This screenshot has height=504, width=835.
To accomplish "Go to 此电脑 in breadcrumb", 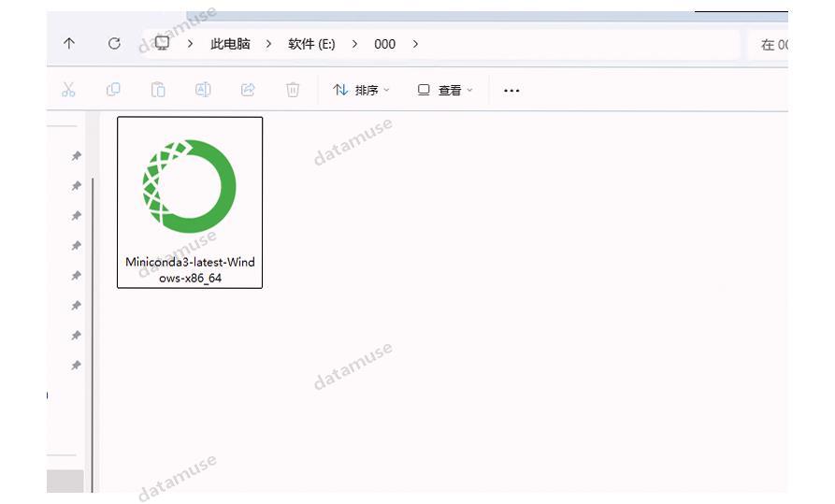I will click(x=230, y=44).
